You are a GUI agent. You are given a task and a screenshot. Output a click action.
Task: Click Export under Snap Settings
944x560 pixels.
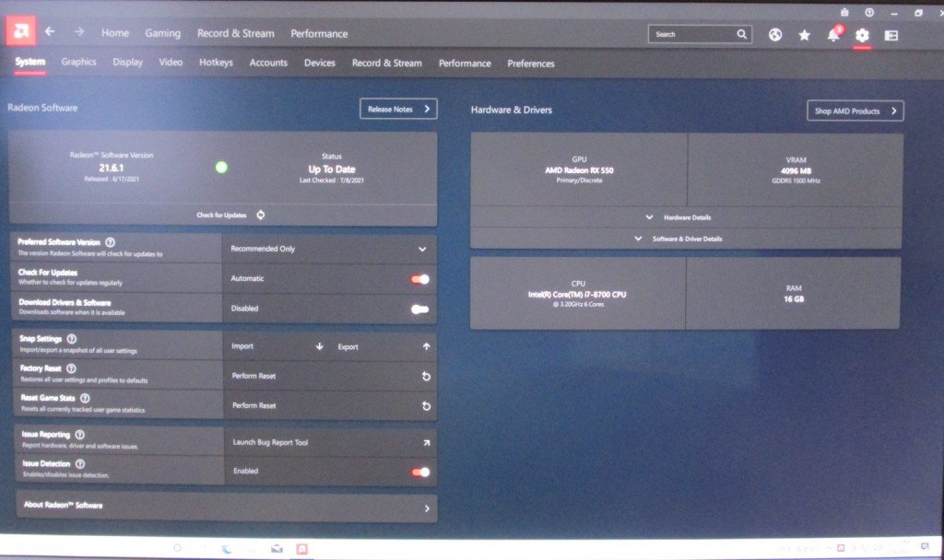pos(348,347)
